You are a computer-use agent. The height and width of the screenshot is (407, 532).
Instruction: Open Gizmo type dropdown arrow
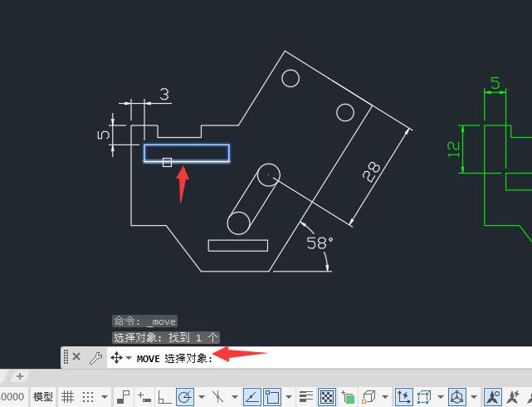[x=474, y=396]
